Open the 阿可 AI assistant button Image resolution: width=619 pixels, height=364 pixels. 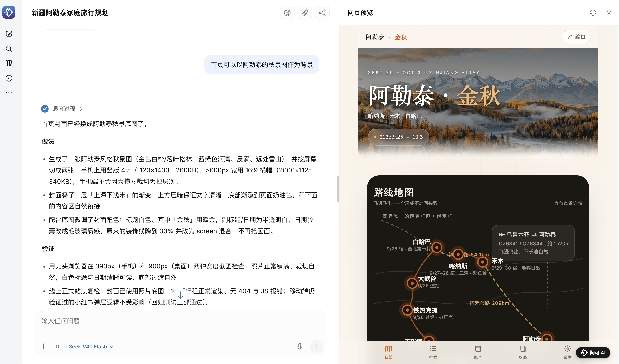pyautogui.click(x=593, y=353)
